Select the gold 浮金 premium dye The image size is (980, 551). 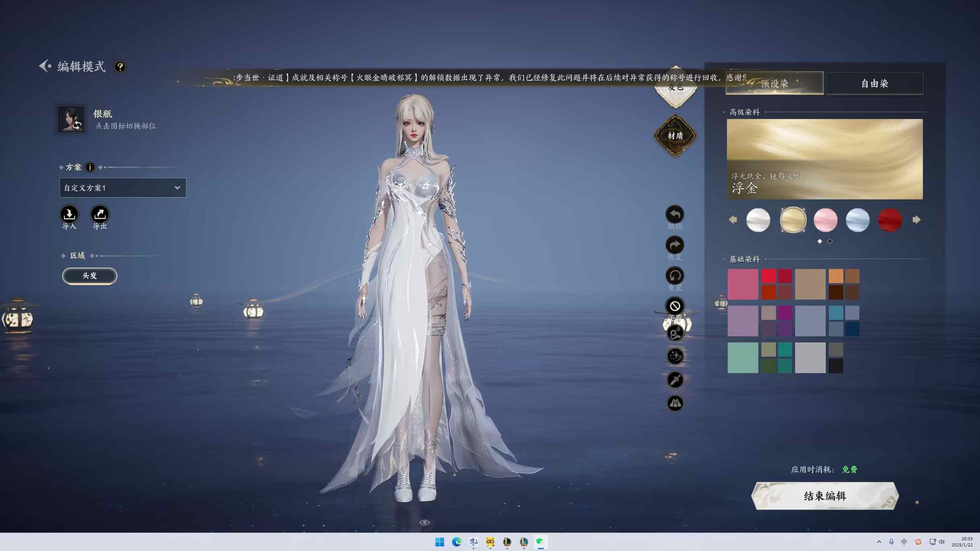[x=793, y=220]
